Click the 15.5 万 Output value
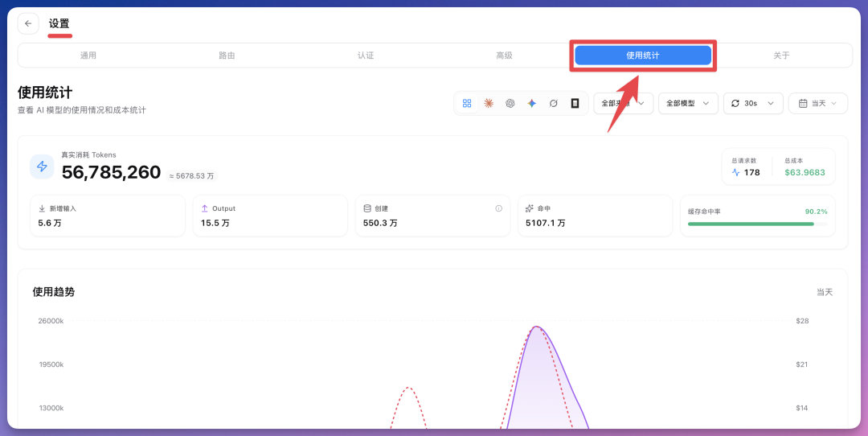The width and height of the screenshot is (868, 436). tap(215, 224)
